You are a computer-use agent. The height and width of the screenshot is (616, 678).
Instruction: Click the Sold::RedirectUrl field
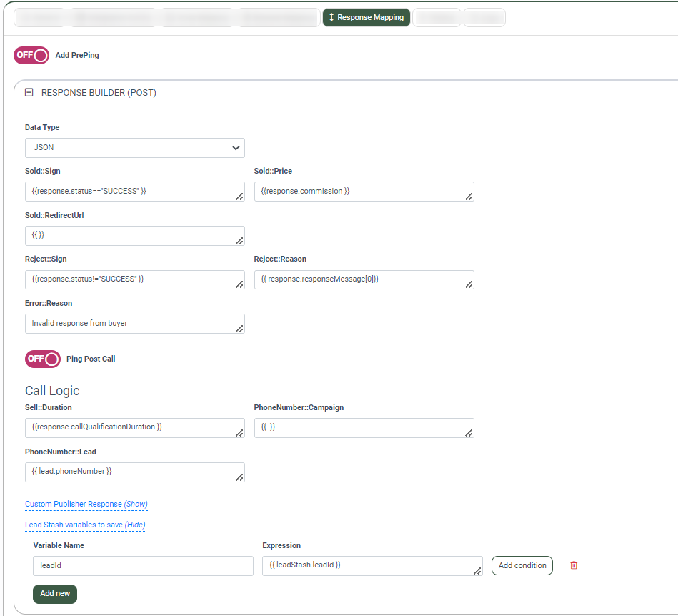pyautogui.click(x=135, y=236)
